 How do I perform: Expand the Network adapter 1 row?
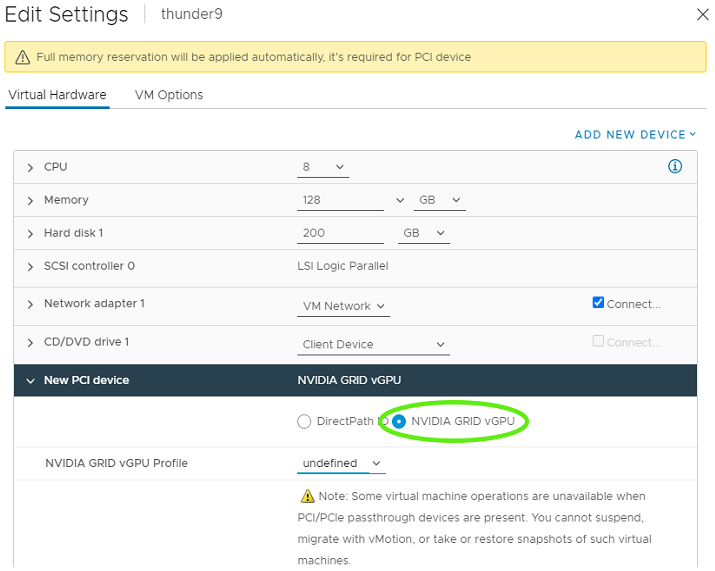click(30, 304)
